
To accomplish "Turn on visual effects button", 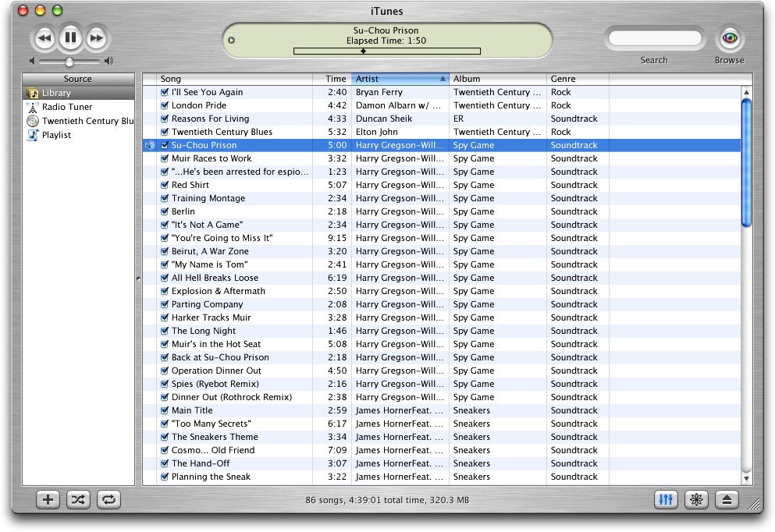I will [x=696, y=500].
